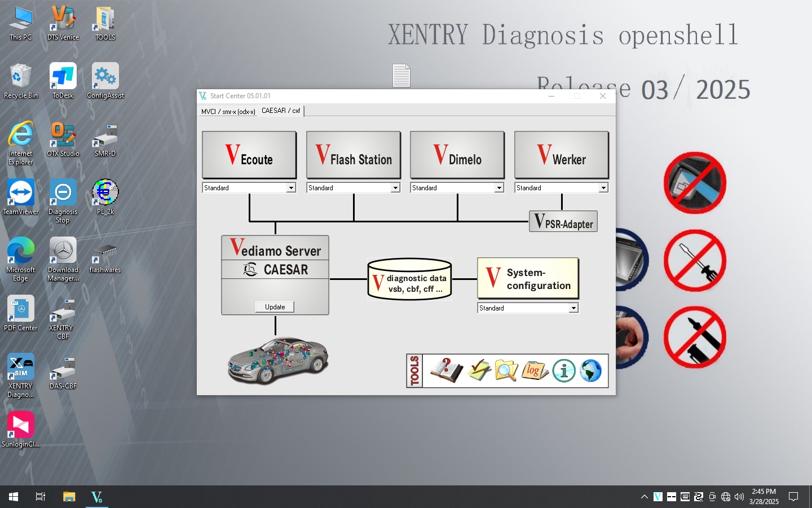Image resolution: width=812 pixels, height=508 pixels.
Task: Open the folder search tool icon
Action: point(505,371)
